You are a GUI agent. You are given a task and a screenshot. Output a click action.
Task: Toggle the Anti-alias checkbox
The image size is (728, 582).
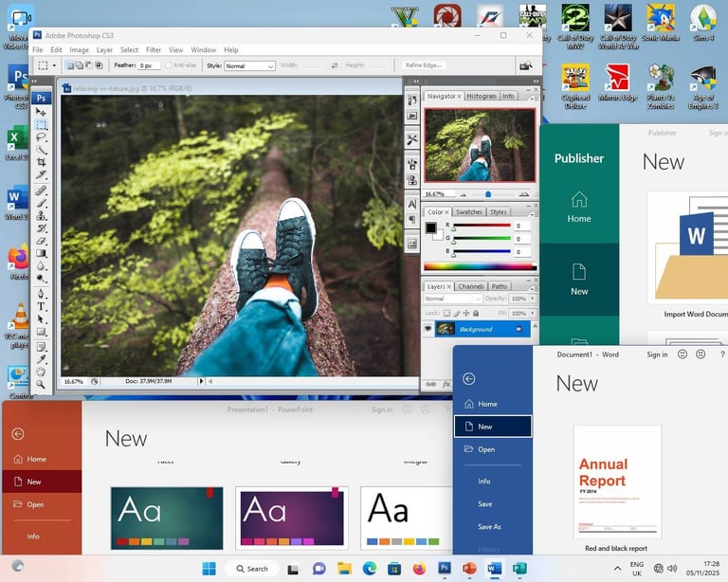pyautogui.click(x=169, y=65)
